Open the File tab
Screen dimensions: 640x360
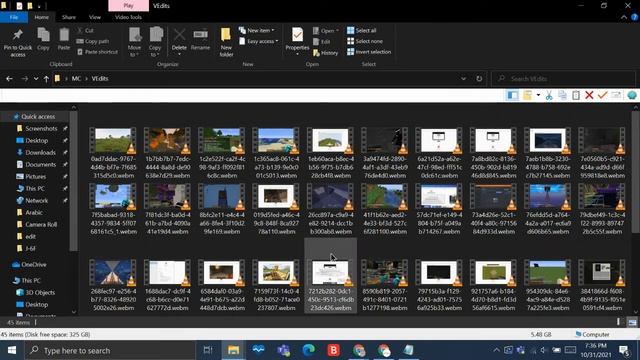pos(14,17)
